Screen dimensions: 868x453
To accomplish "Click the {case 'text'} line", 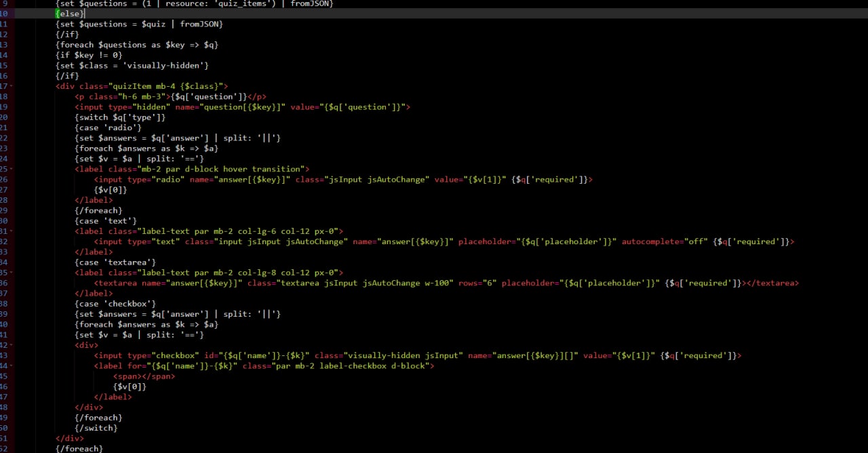I will click(106, 220).
